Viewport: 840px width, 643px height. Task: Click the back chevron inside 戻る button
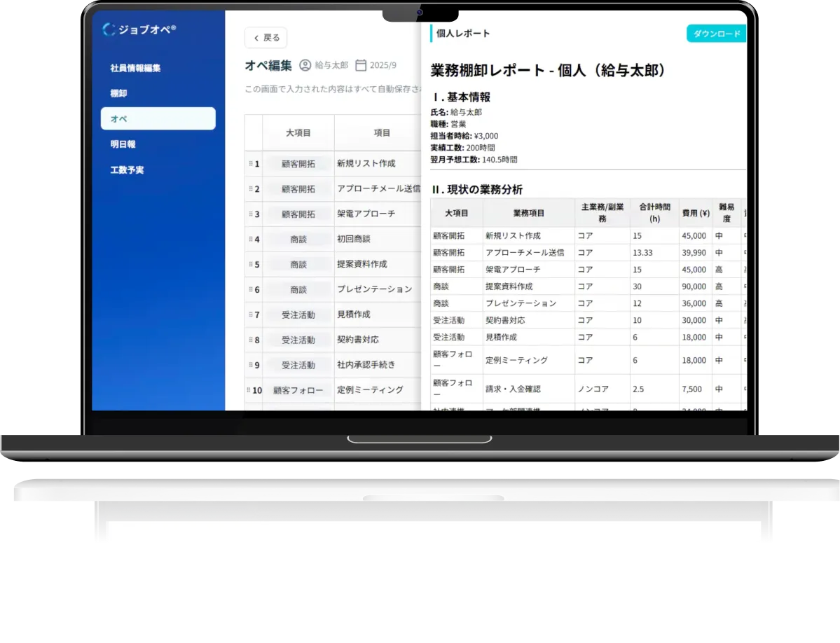pos(256,37)
